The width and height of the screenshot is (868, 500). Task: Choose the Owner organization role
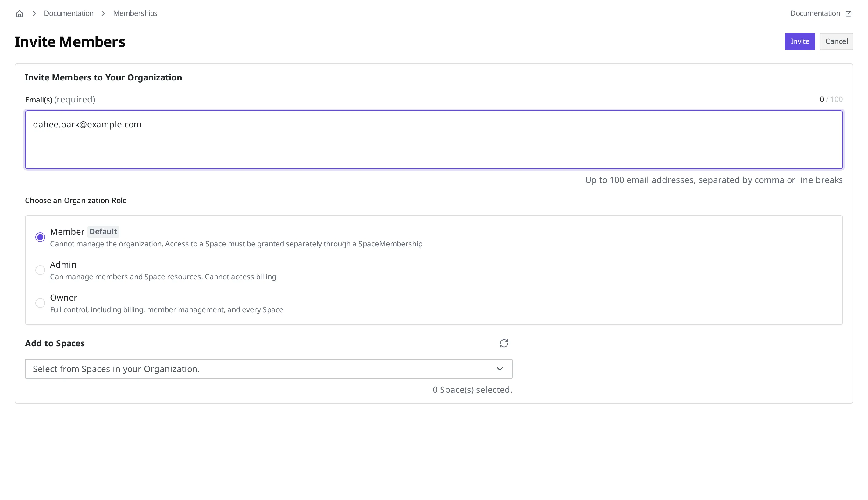40,303
